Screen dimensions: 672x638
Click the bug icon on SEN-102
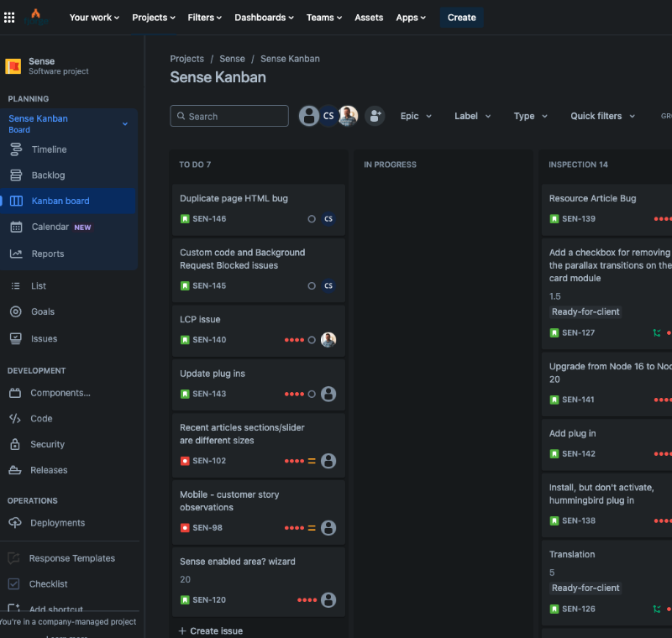(x=185, y=461)
